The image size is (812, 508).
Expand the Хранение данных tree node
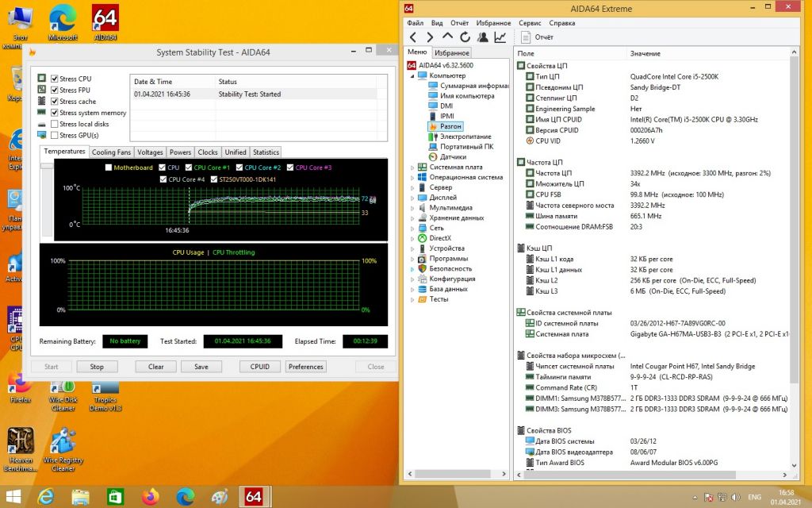coord(412,218)
